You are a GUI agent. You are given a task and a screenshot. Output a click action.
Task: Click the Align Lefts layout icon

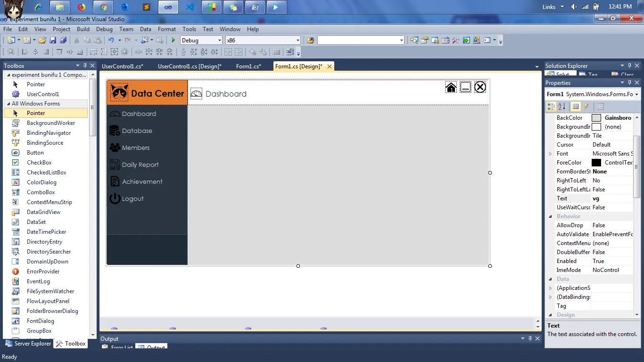pos(25,52)
